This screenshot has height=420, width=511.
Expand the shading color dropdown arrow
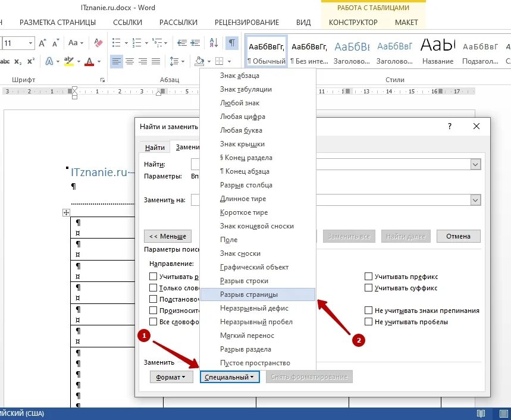(209, 61)
